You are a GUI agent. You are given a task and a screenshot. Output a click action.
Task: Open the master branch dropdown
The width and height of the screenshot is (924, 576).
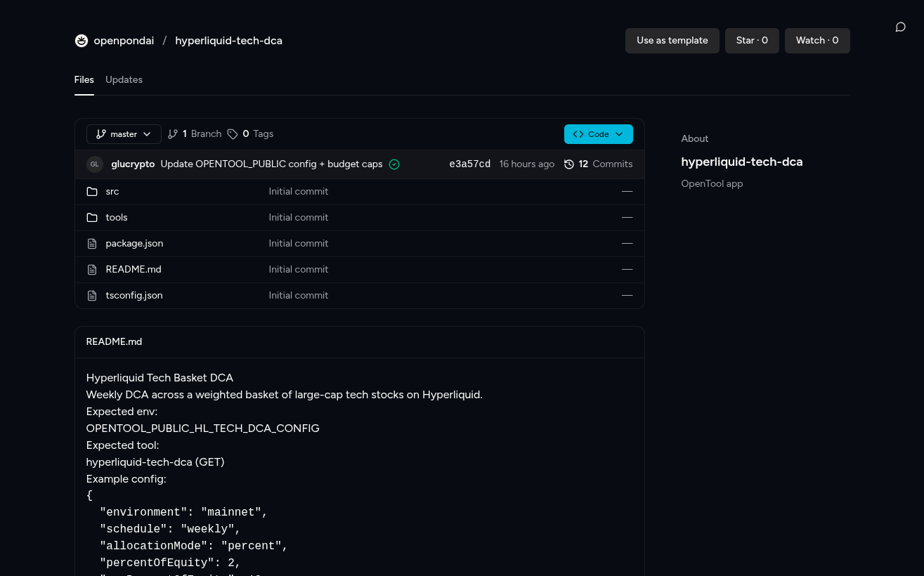coord(124,134)
